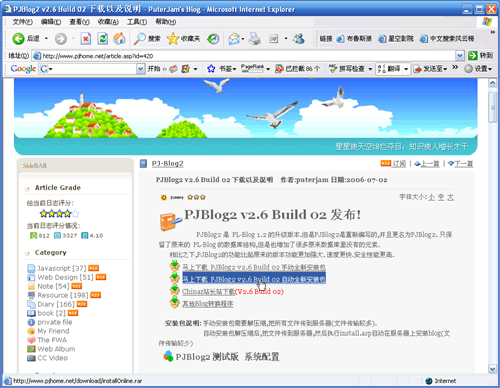Click the Google bookmarks star icon
The width and height of the screenshot is (500, 388).
211,69
